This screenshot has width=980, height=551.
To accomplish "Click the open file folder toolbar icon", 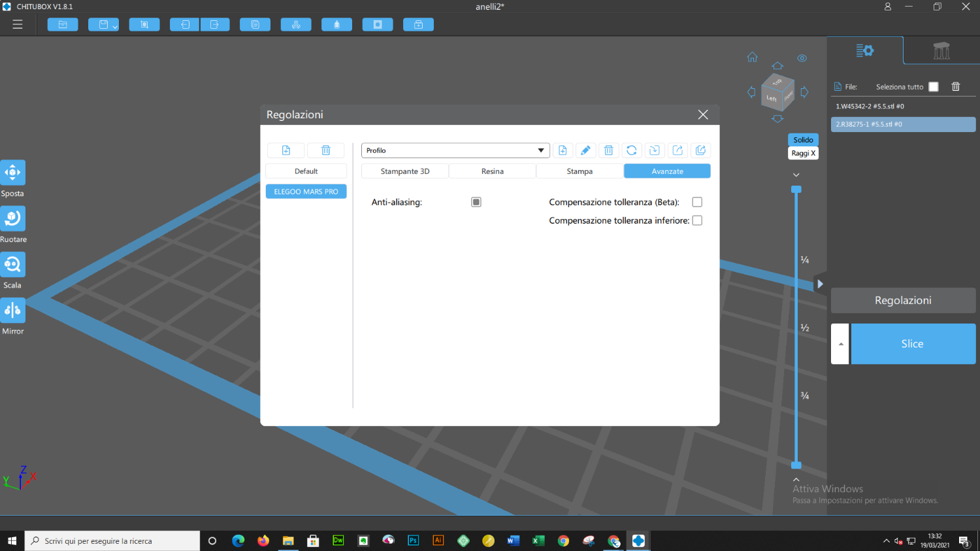I will click(63, 25).
